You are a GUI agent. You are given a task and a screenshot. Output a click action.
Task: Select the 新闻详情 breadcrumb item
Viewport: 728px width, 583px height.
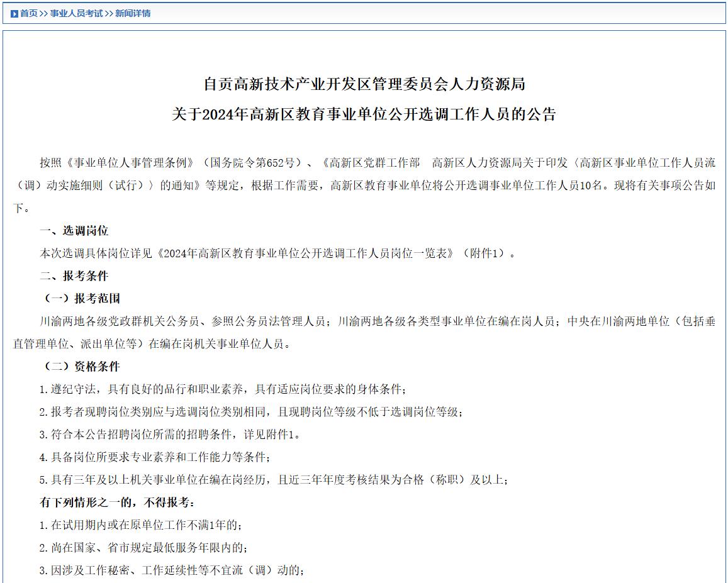pyautogui.click(x=133, y=13)
